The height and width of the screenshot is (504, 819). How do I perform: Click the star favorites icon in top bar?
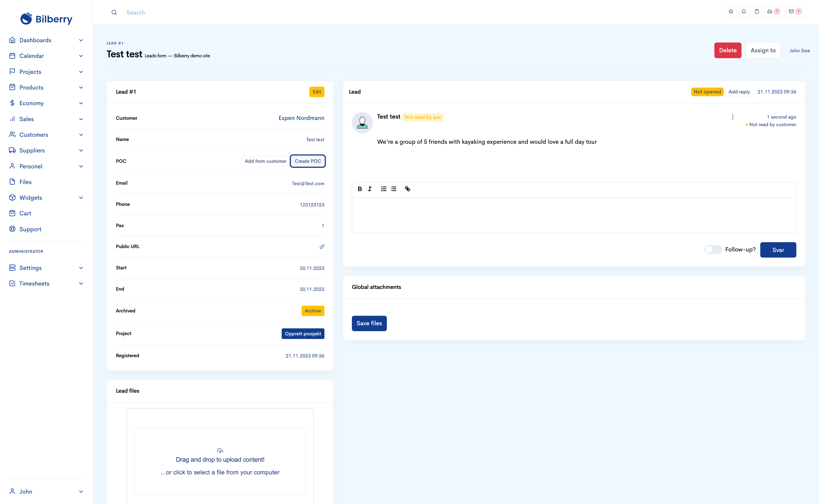[731, 12]
